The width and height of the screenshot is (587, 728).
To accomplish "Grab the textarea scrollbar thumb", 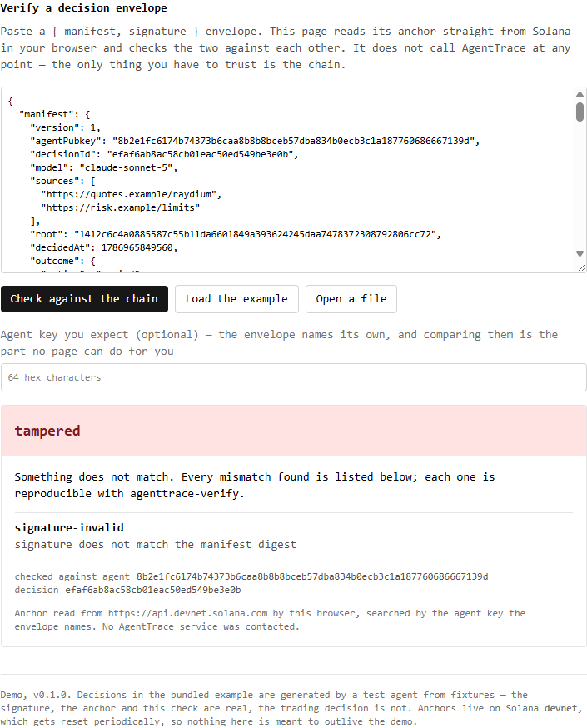I will coord(580,112).
